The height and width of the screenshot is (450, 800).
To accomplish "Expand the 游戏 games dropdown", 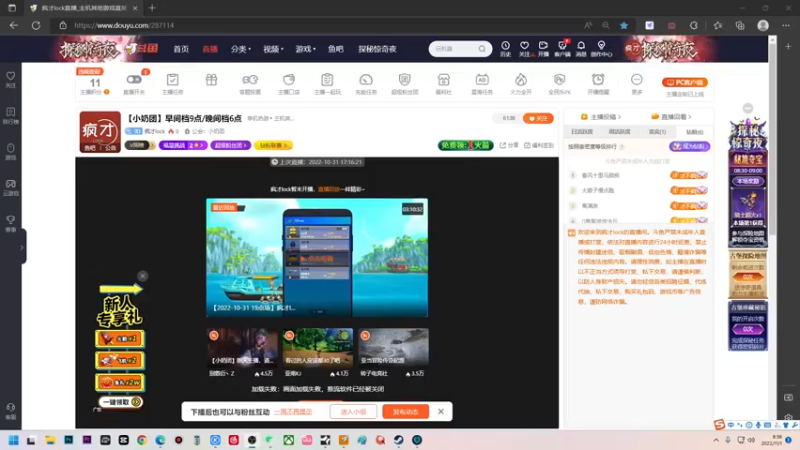I will tap(305, 49).
